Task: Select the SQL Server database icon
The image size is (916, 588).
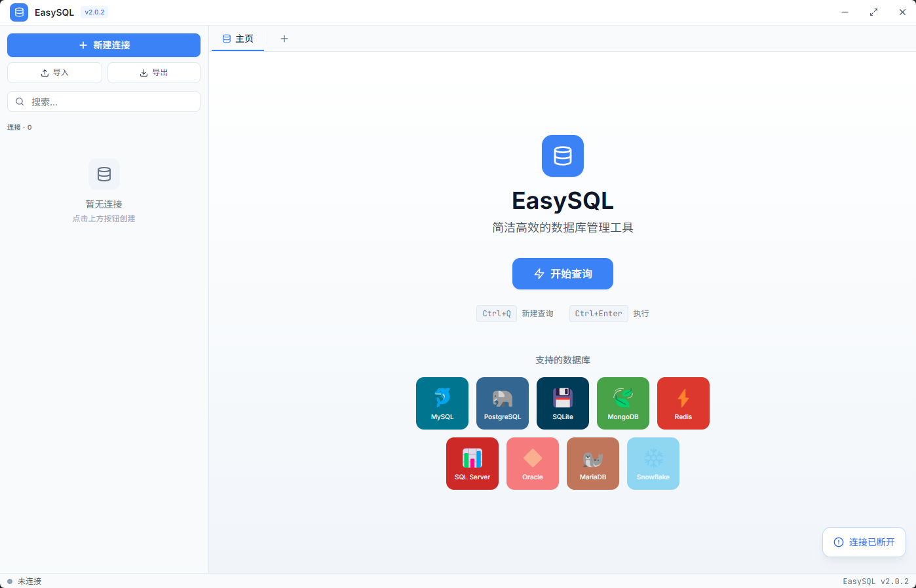Action: pyautogui.click(x=472, y=463)
